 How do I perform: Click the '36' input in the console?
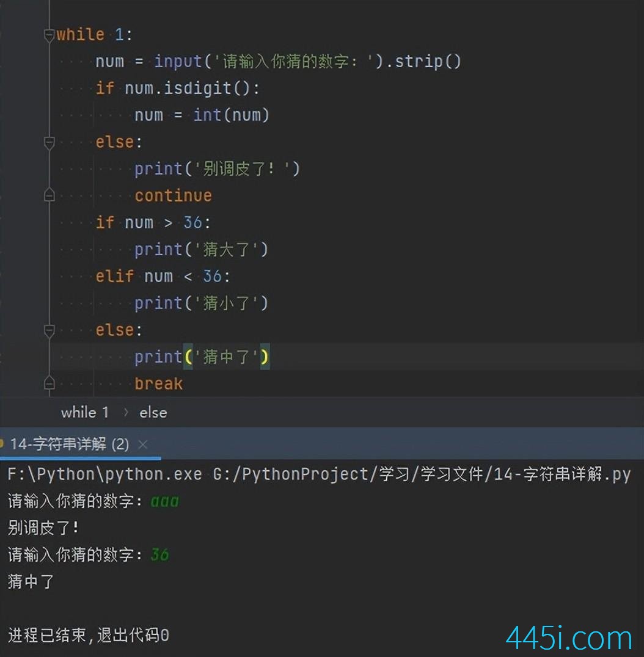[159, 555]
